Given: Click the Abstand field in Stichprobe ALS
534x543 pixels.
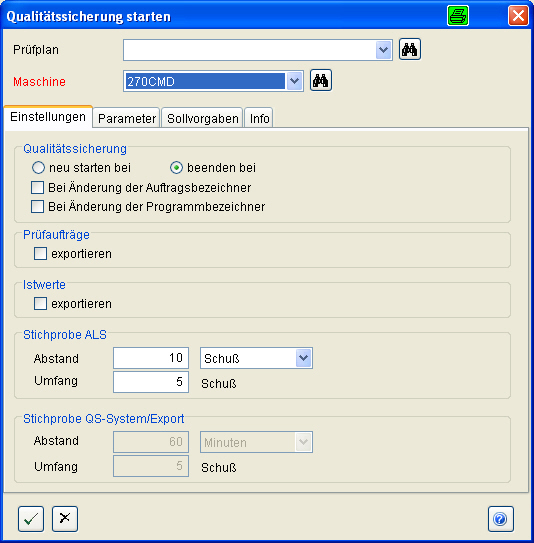Looking at the screenshot, I should pyautogui.click(x=151, y=358).
